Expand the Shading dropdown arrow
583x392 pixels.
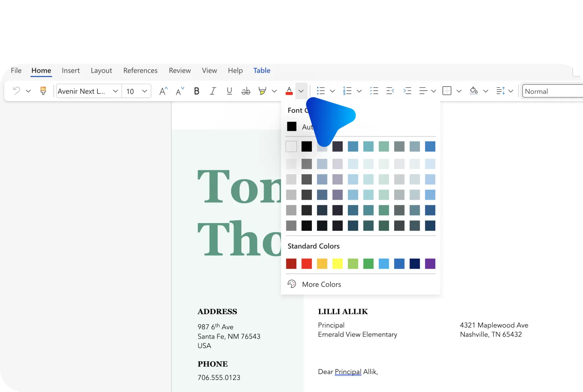[486, 91]
